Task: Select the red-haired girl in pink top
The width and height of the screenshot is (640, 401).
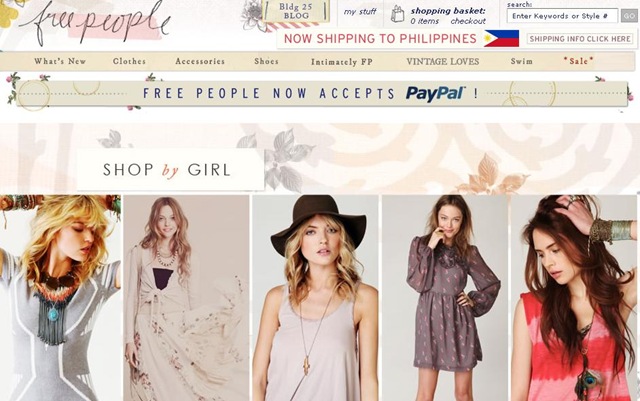Action: click(x=574, y=298)
